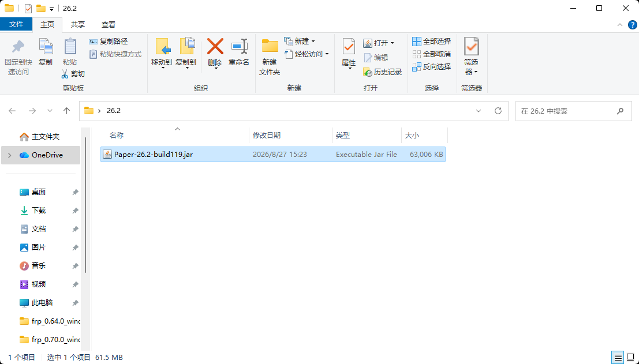Viewport: 639px width, 364px height.
Task: Open the Quick Access Toolbar customize arrow
Action: coord(52,9)
